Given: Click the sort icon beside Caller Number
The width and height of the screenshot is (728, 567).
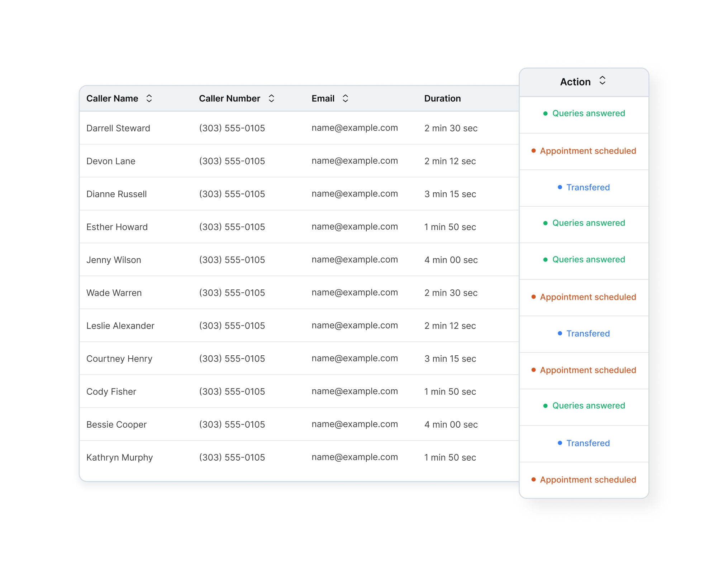Looking at the screenshot, I should point(272,98).
